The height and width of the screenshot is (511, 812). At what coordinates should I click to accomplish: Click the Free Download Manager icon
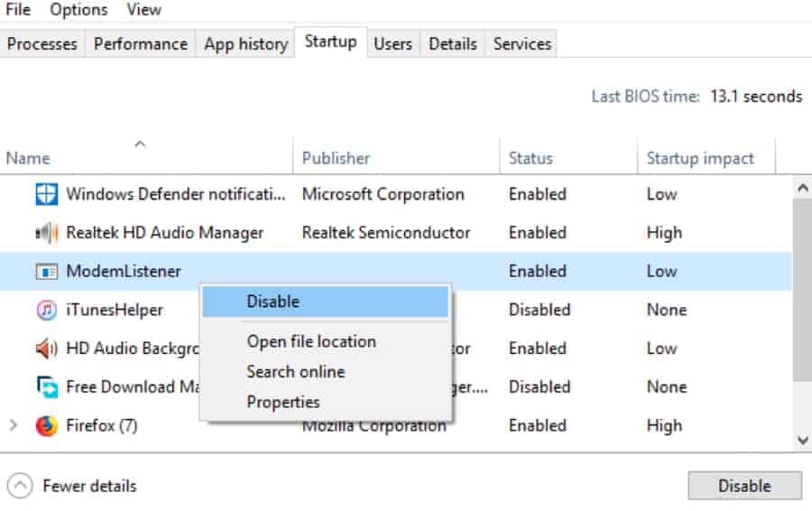click(47, 386)
